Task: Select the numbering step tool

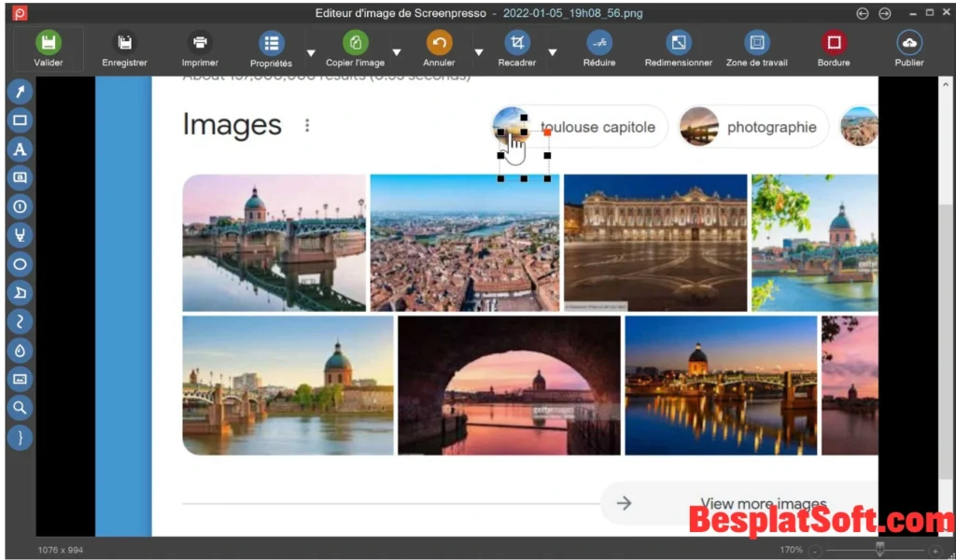Action: tap(20, 206)
